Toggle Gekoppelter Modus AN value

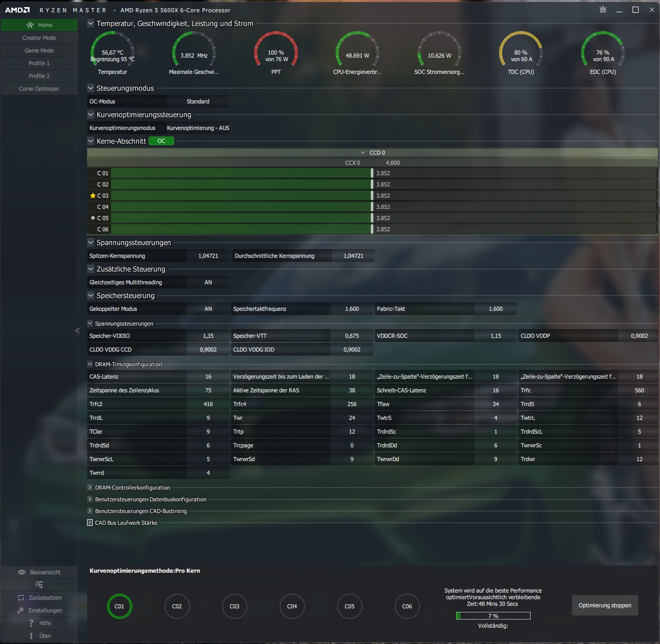(208, 309)
